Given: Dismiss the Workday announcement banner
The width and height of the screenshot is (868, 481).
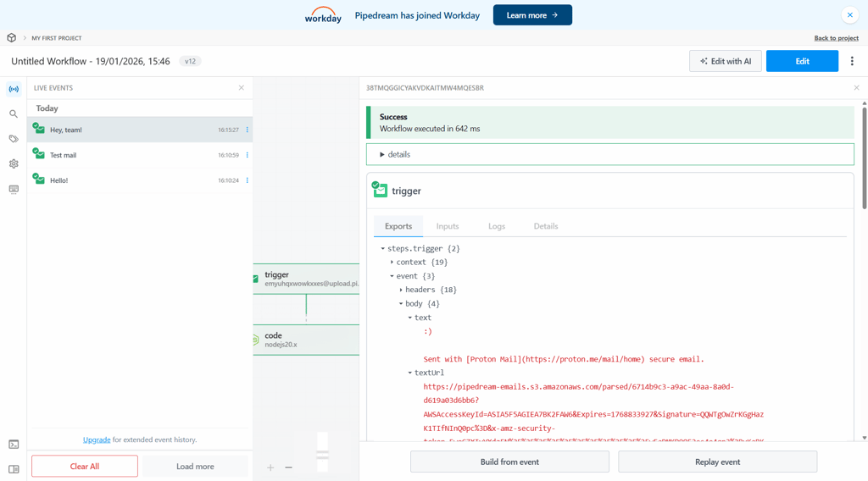Looking at the screenshot, I should [849, 15].
